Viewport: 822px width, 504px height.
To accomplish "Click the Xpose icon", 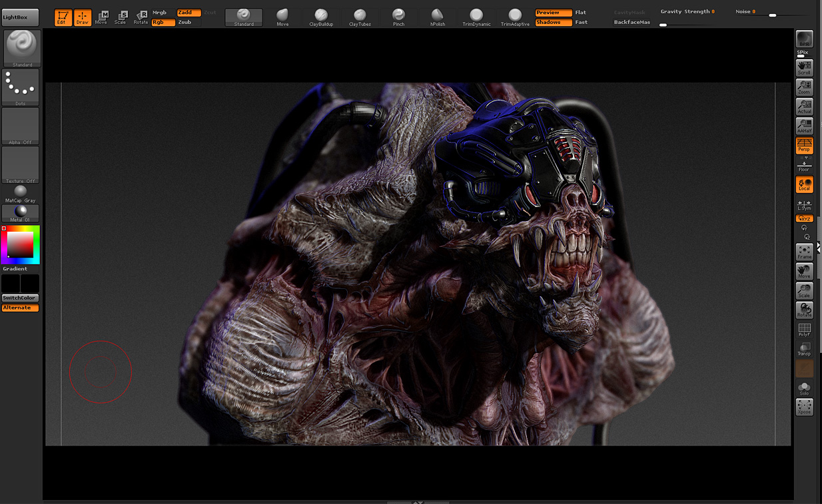I will pos(805,407).
